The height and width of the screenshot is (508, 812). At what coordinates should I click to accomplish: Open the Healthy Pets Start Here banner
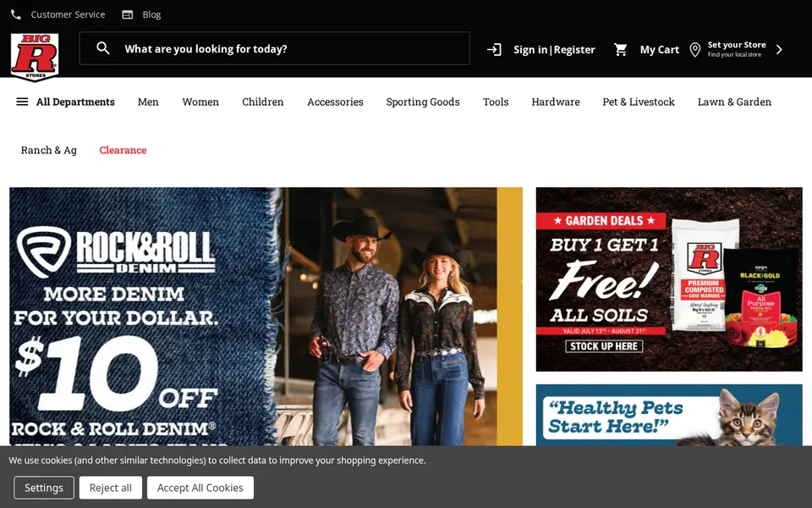[x=669, y=415]
